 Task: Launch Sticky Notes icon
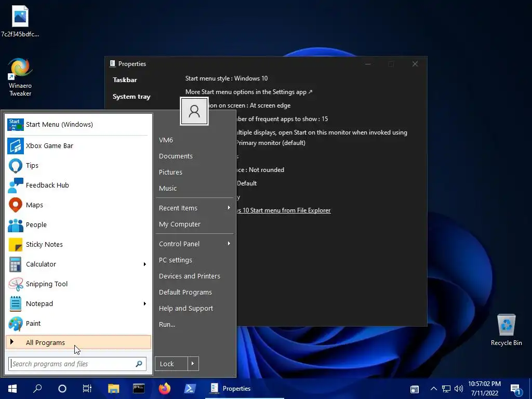click(x=15, y=245)
